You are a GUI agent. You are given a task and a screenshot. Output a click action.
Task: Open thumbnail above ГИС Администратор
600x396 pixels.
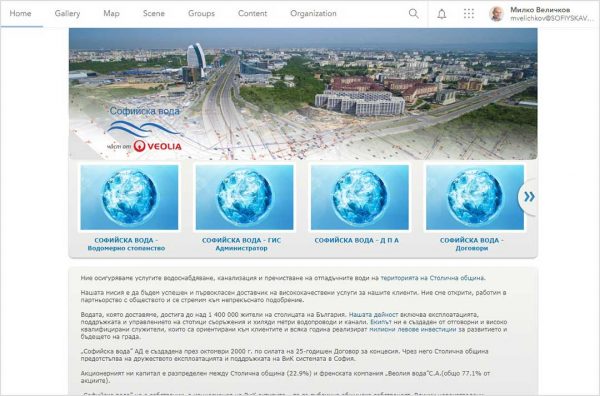coord(245,197)
